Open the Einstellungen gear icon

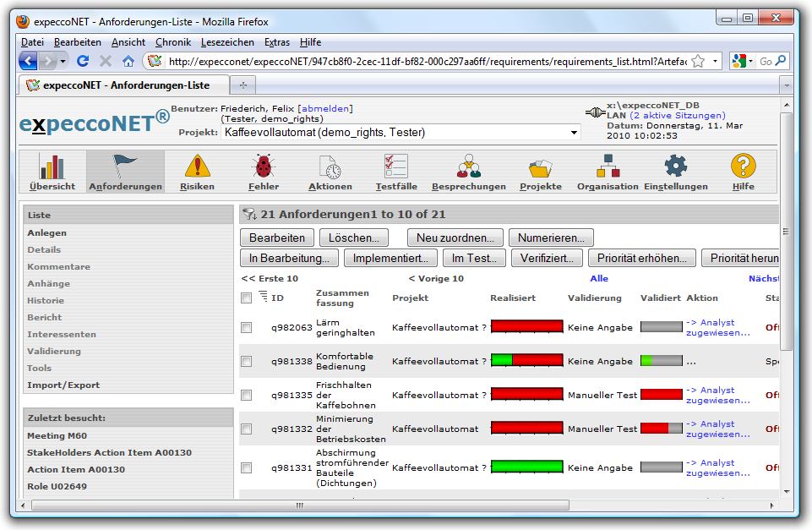[675, 167]
